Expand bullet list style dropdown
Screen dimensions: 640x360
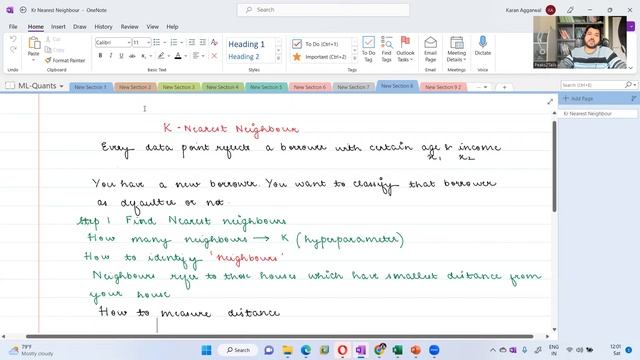(164, 42)
